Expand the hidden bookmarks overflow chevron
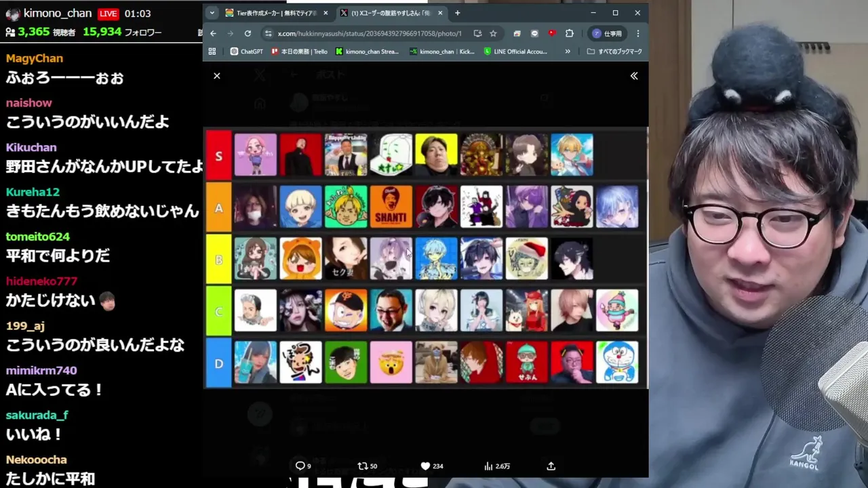The image size is (868, 488). point(568,52)
